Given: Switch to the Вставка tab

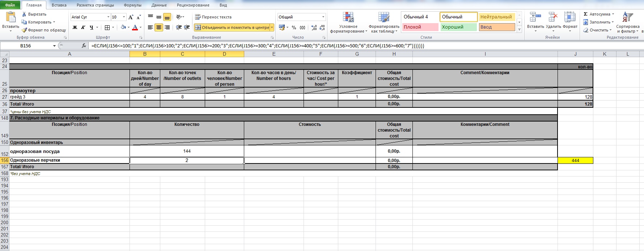Looking at the screenshot, I should pos(59,5).
